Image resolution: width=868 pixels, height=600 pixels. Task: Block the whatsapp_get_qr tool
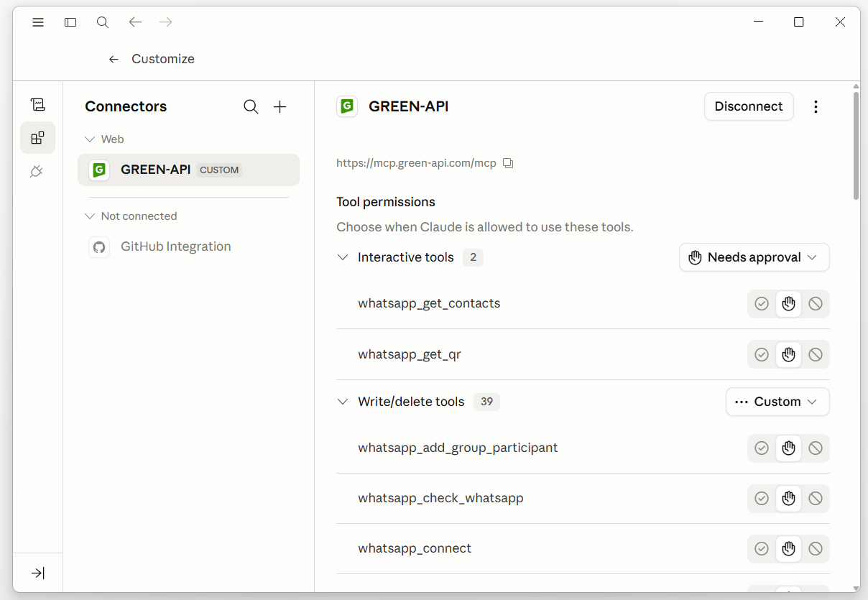pos(816,354)
